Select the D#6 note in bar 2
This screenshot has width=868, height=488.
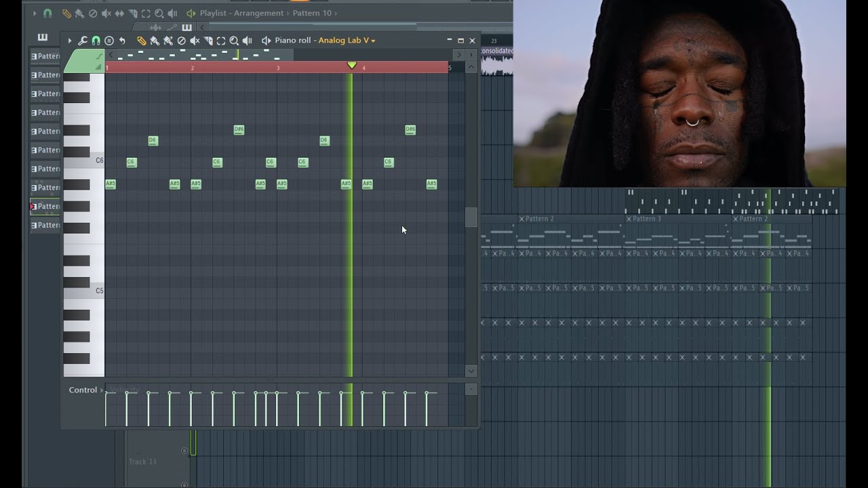click(239, 129)
